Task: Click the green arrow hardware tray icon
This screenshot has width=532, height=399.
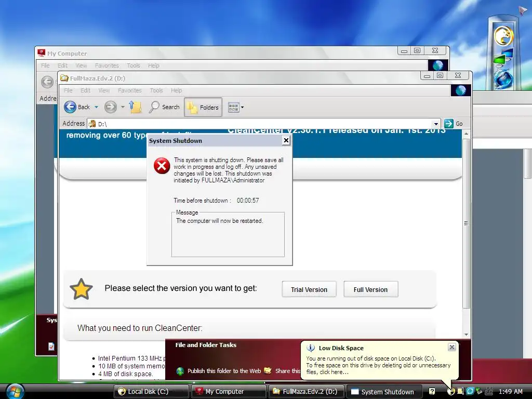Action: coord(479,391)
